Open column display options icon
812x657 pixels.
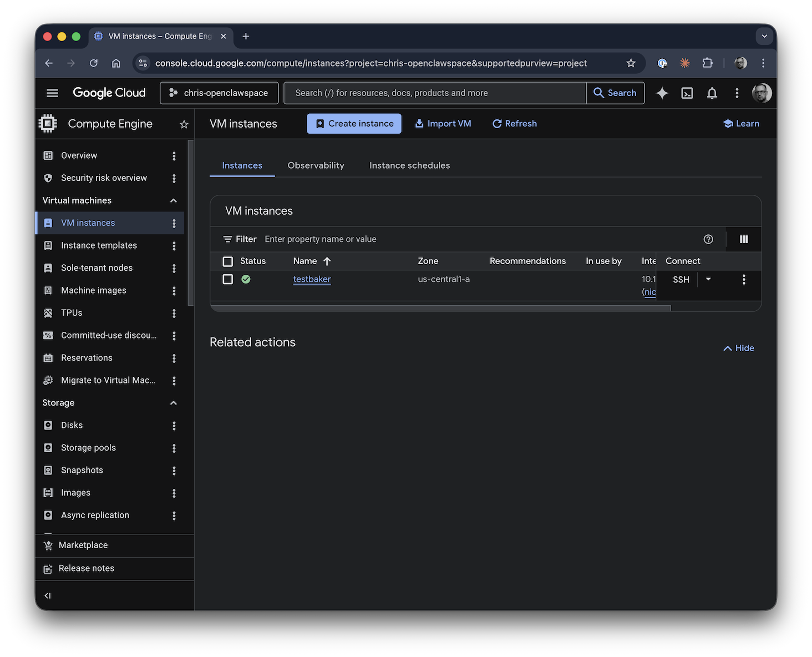(744, 239)
